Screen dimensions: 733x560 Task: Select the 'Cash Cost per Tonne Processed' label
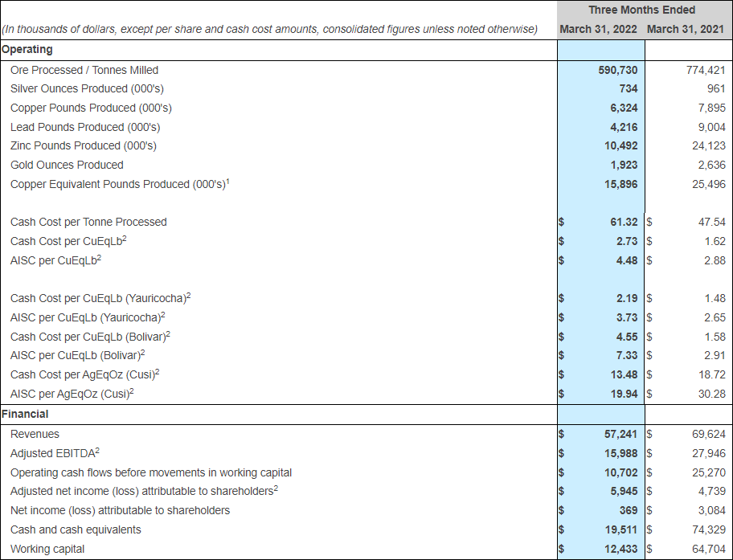click(88, 222)
